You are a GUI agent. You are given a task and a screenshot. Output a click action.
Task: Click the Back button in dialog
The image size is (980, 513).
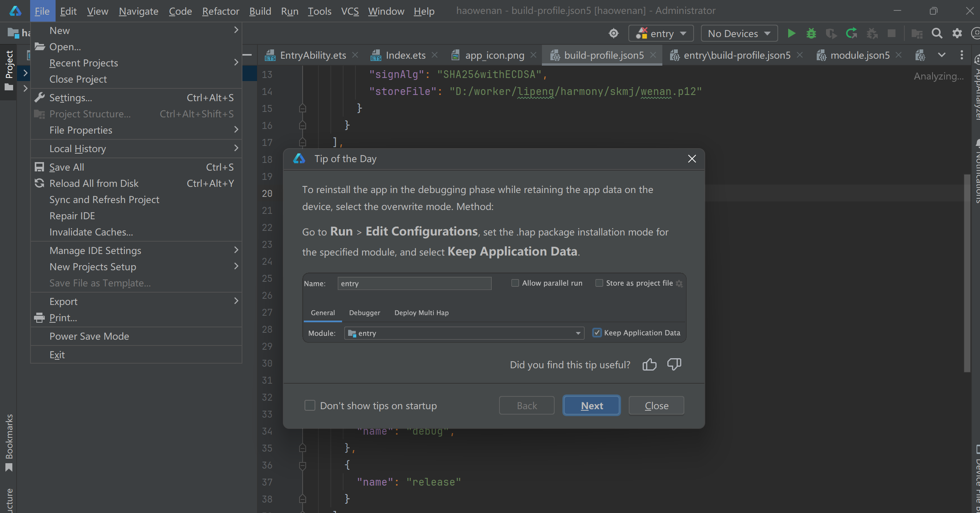click(527, 405)
